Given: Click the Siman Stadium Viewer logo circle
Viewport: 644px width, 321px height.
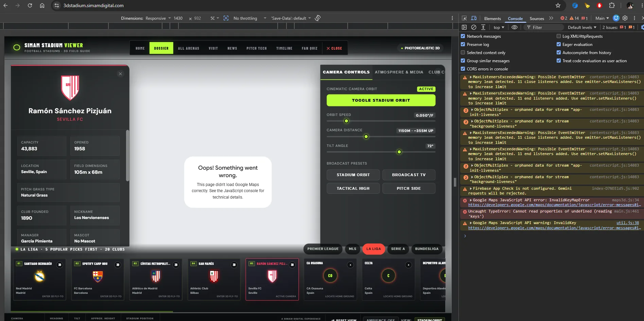Looking at the screenshot, I should [x=17, y=48].
